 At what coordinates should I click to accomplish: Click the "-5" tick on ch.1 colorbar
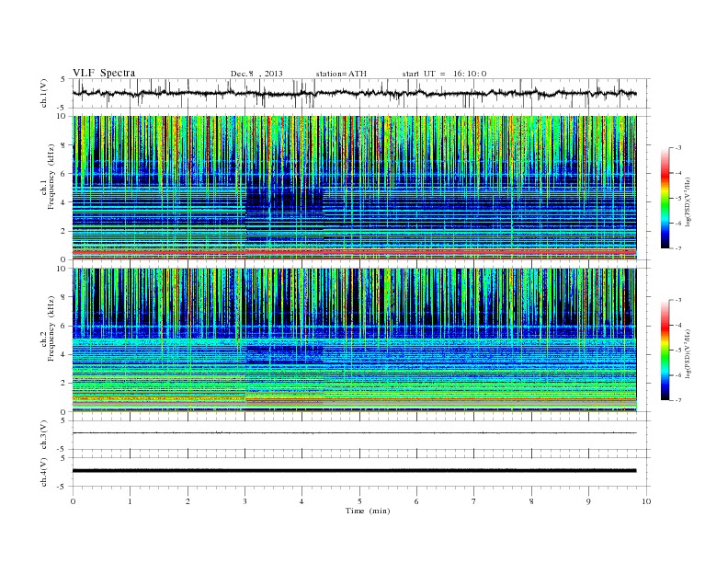[677, 199]
